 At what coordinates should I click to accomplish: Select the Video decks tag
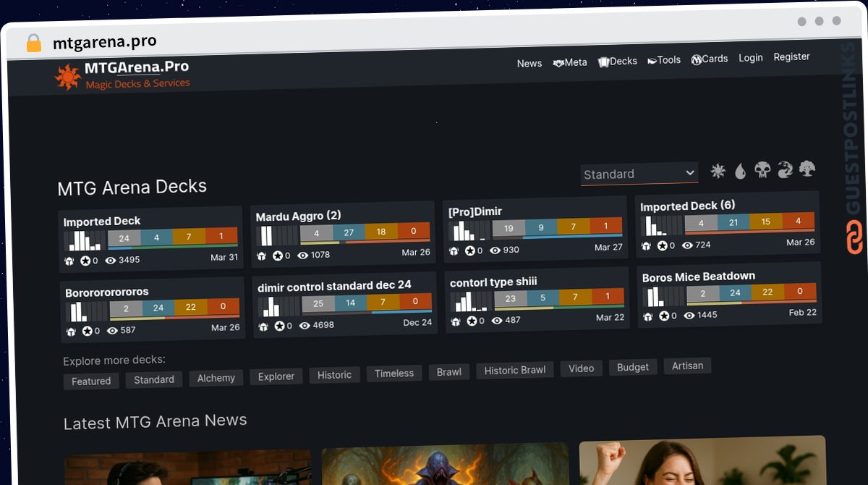point(581,369)
